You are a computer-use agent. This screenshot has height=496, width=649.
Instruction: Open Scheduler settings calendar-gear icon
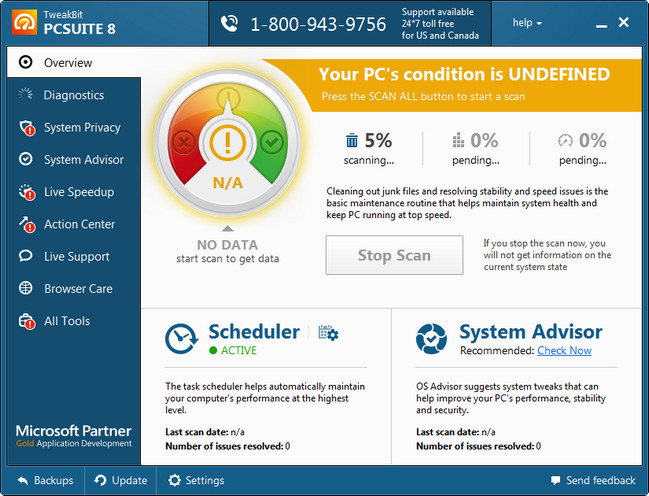pos(328,333)
